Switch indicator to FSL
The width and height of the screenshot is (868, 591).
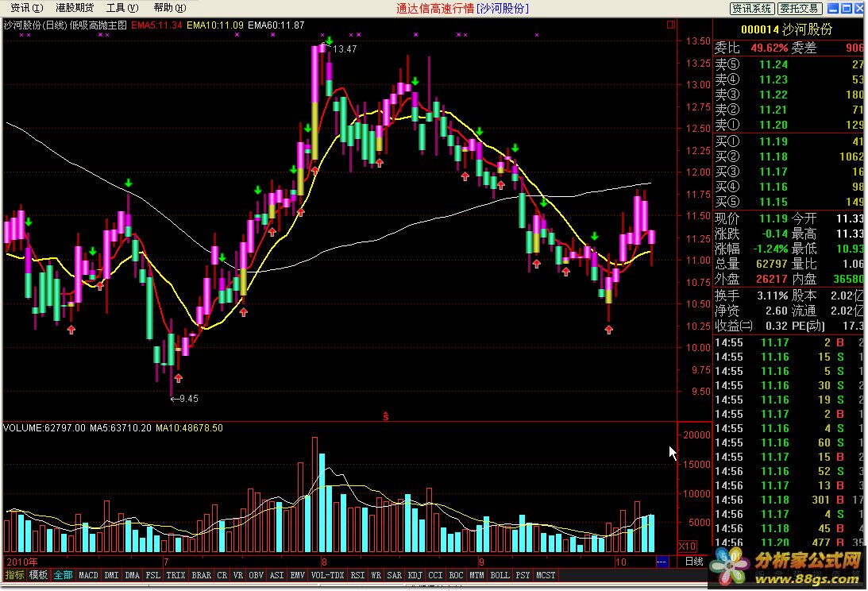tap(152, 575)
